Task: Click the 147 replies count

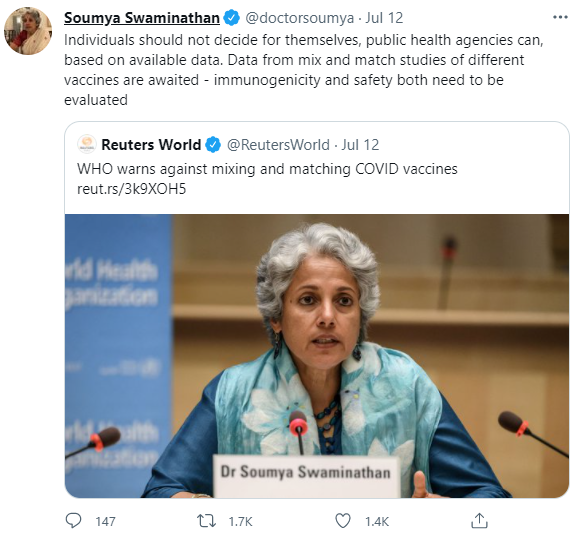Action: tap(105, 521)
